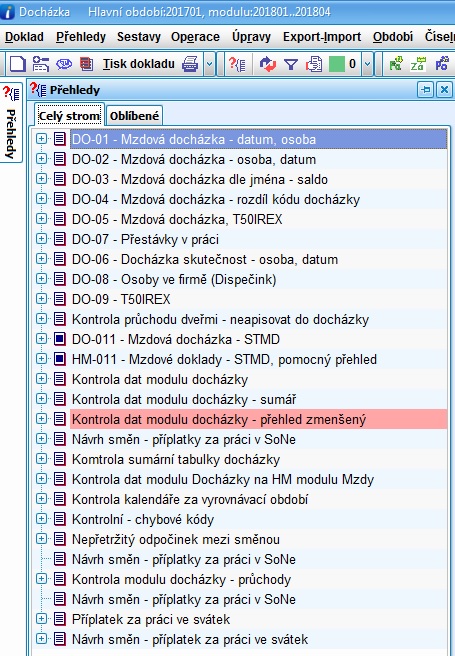The height and width of the screenshot is (656, 455).
Task: Select DO-08 Osoby ve firmě (Dispečink) item
Action: [174, 279]
